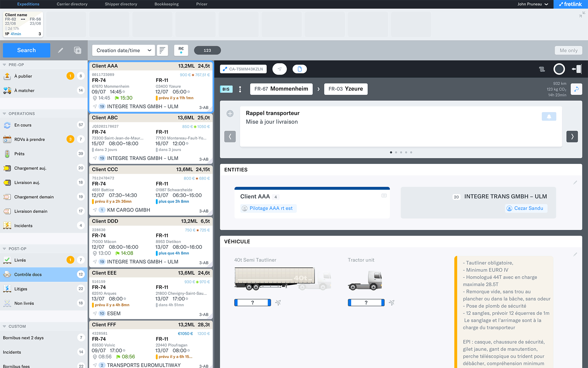The width and height of the screenshot is (588, 368).
Task: Click the duplicate-plus icon next to Search
Action: click(77, 50)
